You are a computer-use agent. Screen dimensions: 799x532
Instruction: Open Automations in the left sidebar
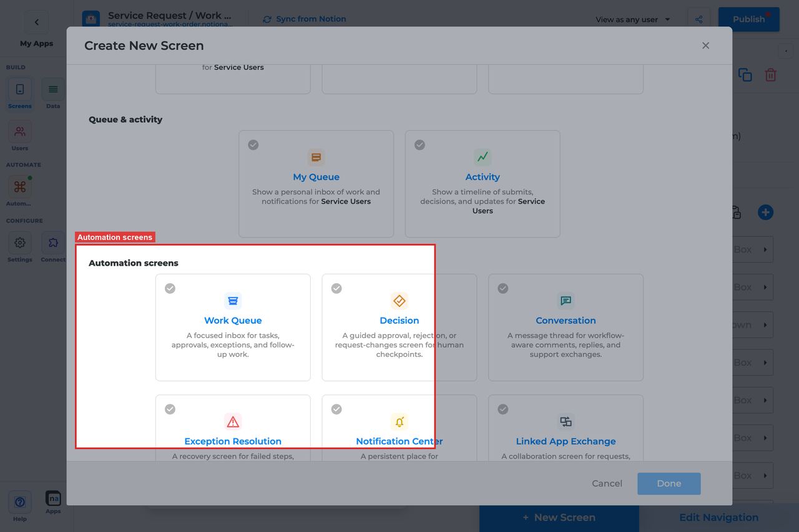coord(20,191)
